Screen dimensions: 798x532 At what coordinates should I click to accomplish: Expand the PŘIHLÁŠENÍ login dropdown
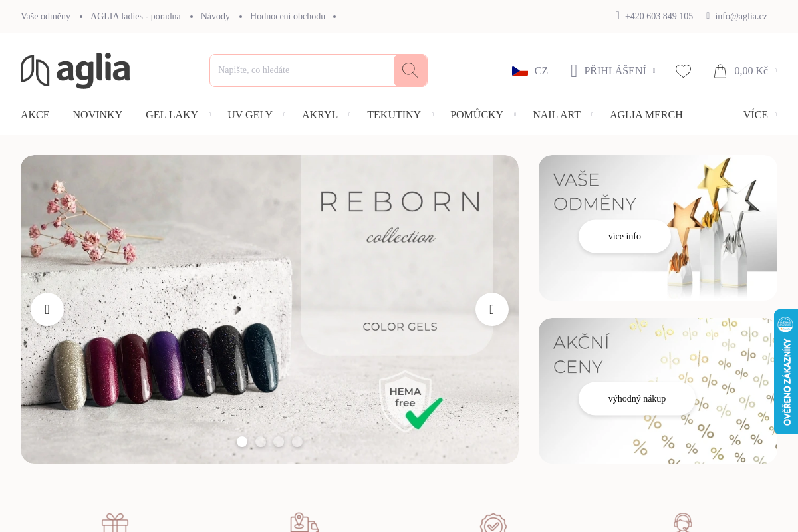613,71
